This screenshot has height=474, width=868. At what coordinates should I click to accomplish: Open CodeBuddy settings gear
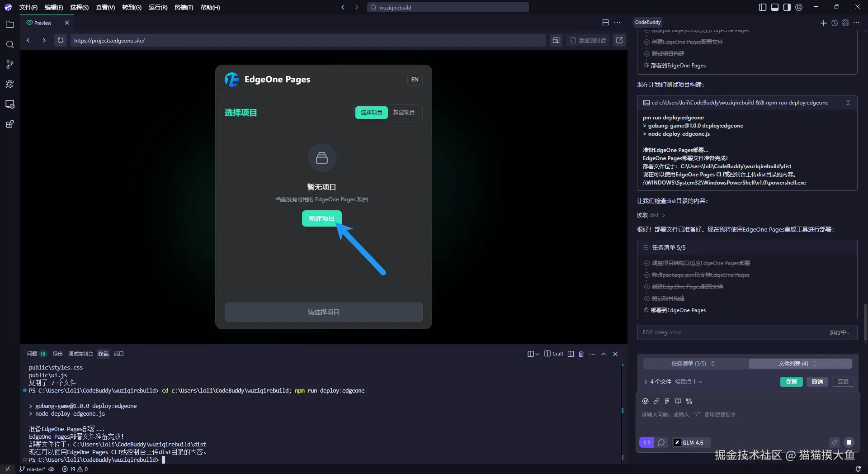click(x=845, y=23)
